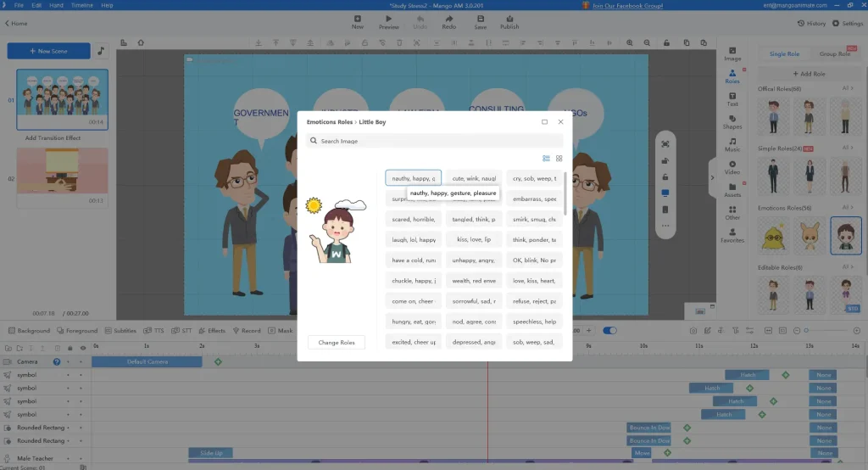Open the Music panel in sidebar
Image resolution: width=868 pixels, height=470 pixels.
tap(732, 144)
